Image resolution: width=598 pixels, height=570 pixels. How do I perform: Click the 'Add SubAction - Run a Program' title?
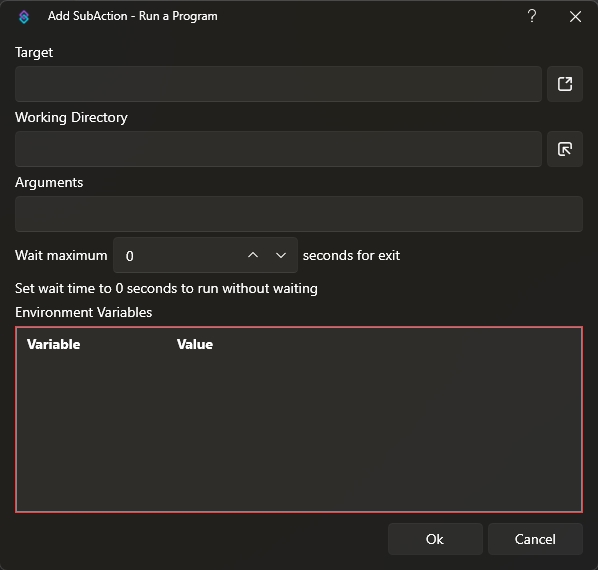click(133, 16)
